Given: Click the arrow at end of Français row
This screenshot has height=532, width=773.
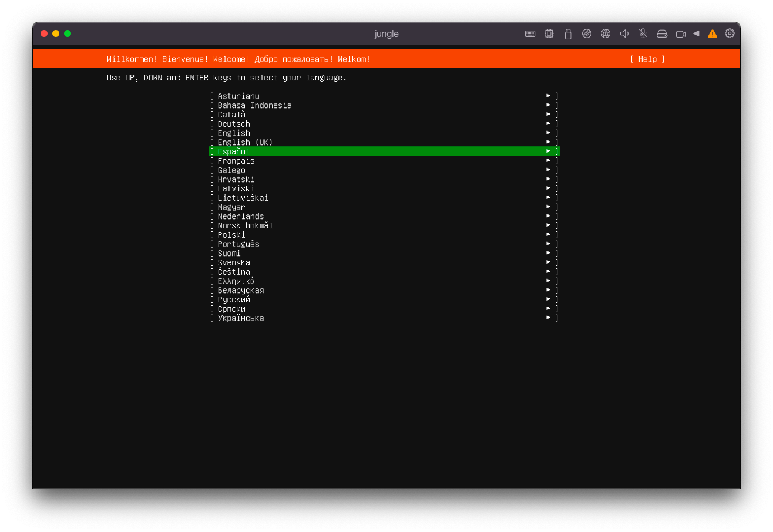Looking at the screenshot, I should (548, 160).
